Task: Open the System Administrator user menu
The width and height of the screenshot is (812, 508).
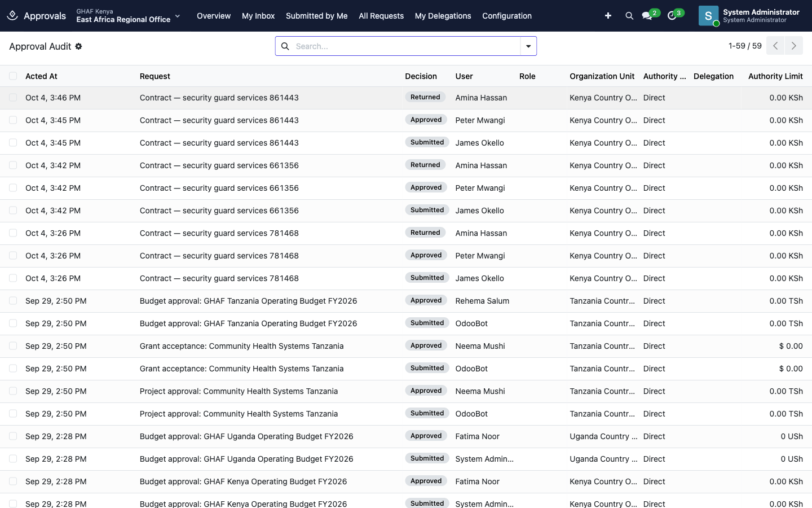Action: (749, 16)
